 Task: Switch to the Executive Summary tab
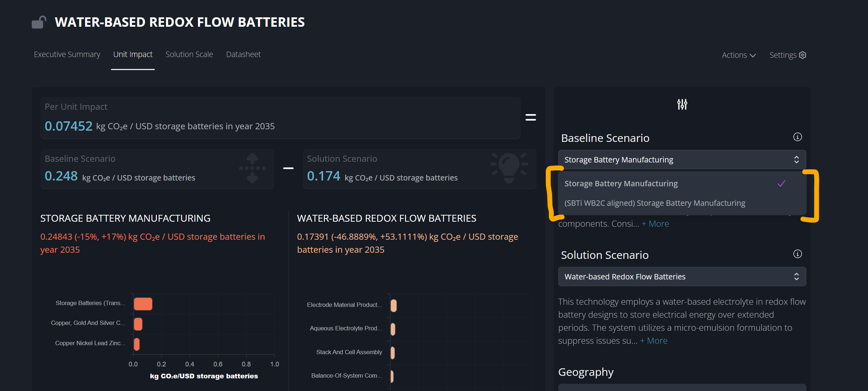pos(67,55)
